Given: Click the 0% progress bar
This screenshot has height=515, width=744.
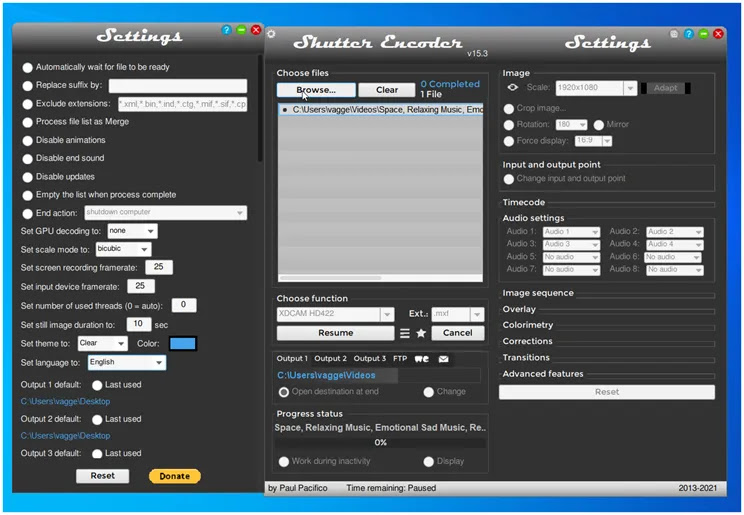Looking at the screenshot, I should pyautogui.click(x=380, y=443).
